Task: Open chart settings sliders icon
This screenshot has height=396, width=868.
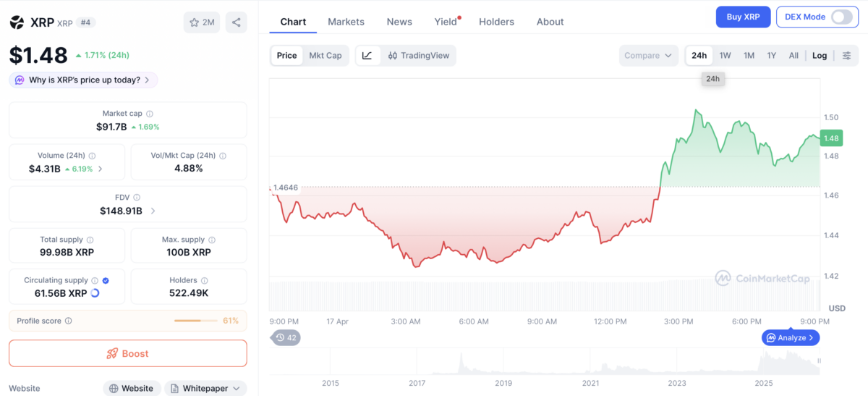Action: 846,56
